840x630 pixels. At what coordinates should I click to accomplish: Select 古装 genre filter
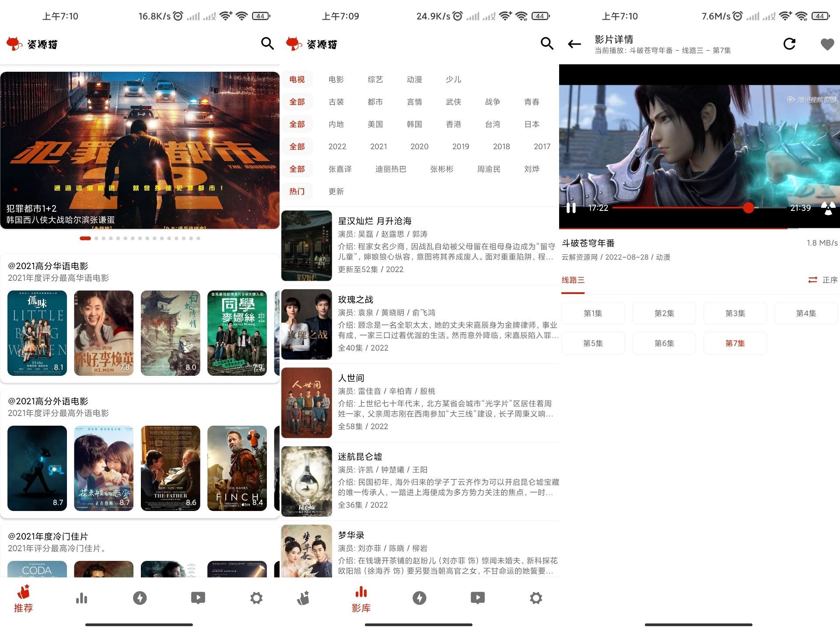point(336,102)
